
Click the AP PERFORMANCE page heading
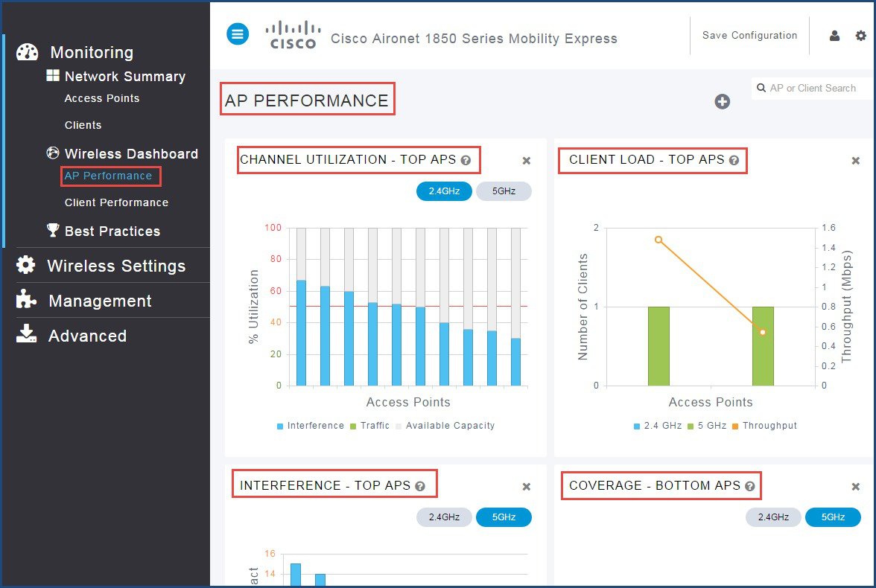tap(306, 100)
